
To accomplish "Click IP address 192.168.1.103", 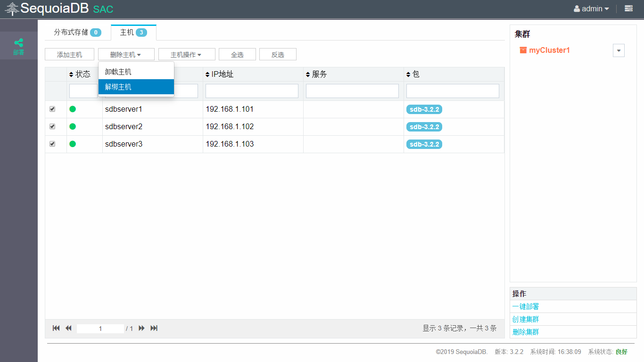I will pyautogui.click(x=230, y=144).
